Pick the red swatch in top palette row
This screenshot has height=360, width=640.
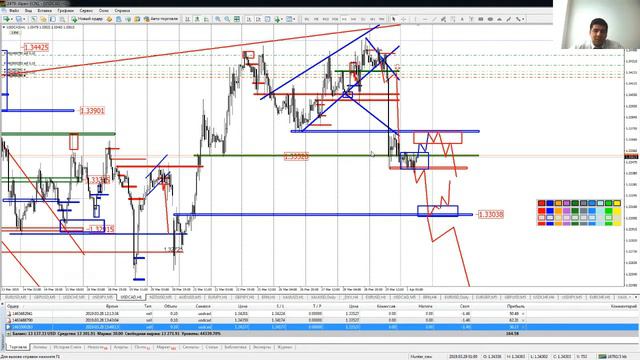pyautogui.click(x=541, y=203)
